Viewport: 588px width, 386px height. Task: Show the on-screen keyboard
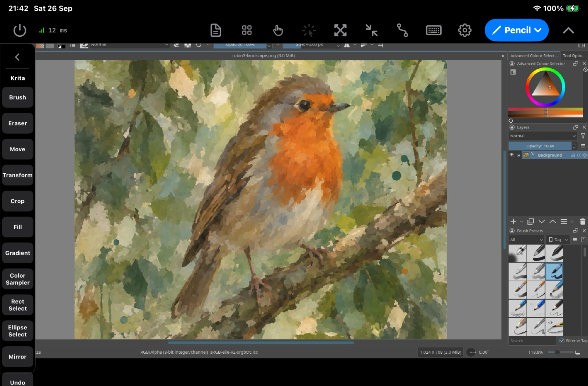coord(434,30)
